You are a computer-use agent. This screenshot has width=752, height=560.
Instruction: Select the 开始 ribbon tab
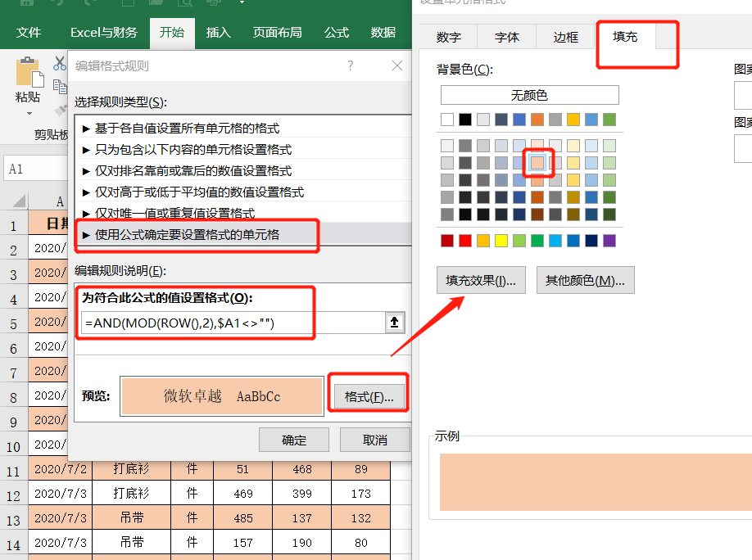pyautogui.click(x=172, y=33)
